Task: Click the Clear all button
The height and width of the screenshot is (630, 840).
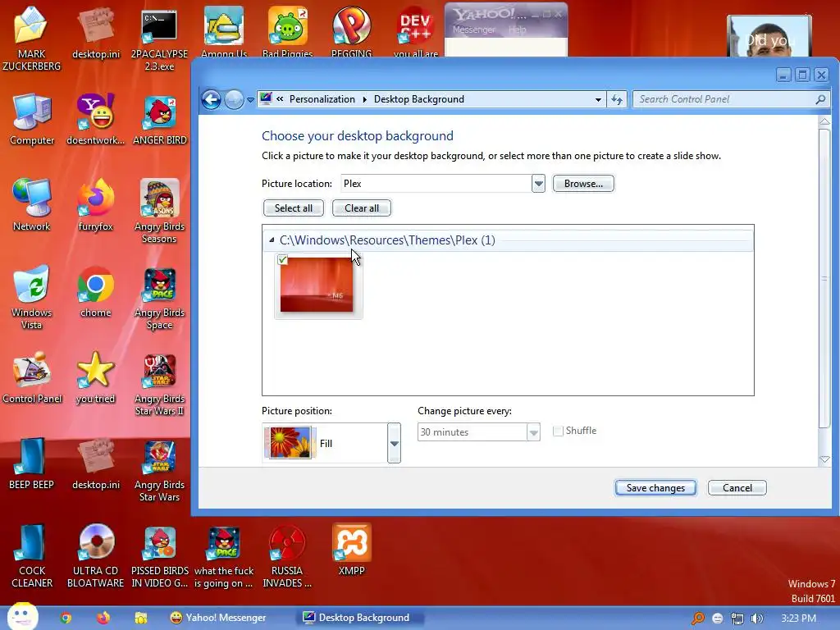Action: point(362,208)
